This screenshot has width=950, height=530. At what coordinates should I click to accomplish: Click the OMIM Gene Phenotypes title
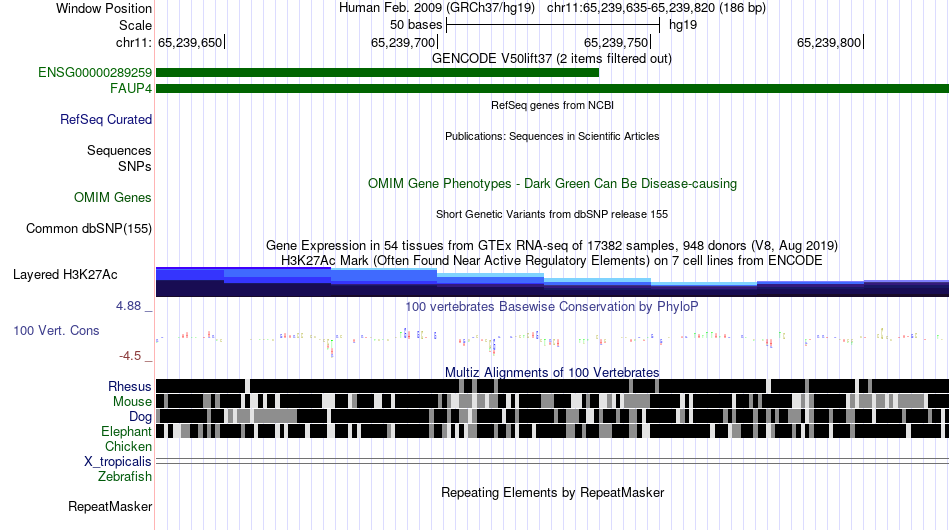(553, 184)
